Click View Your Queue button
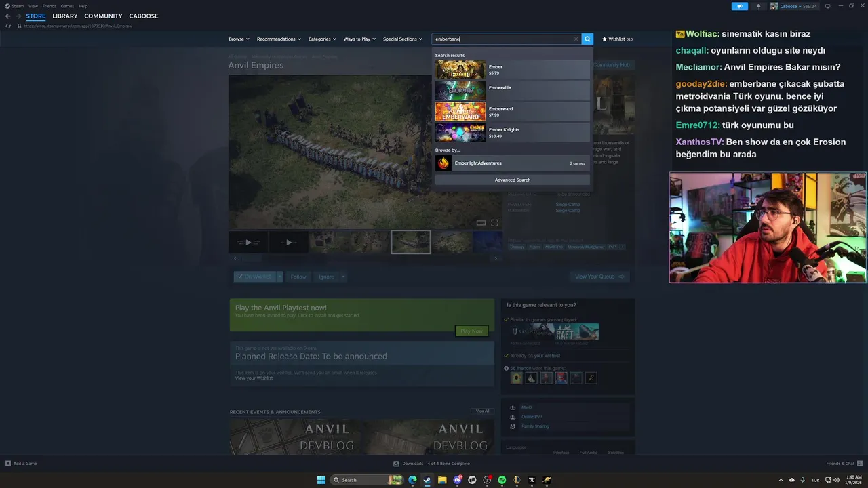Image resolution: width=868 pixels, height=488 pixels. click(x=599, y=277)
